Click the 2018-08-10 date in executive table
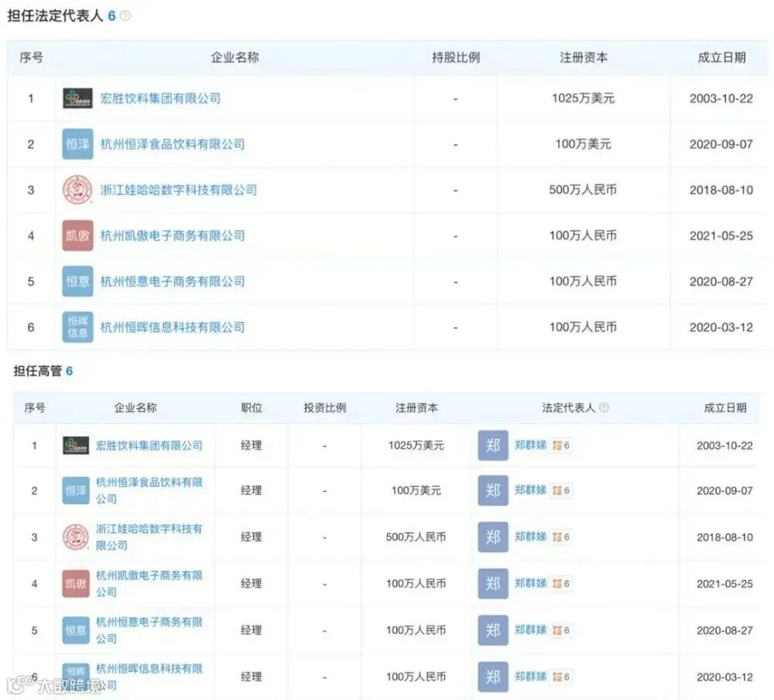This screenshot has width=774, height=700. [724, 537]
